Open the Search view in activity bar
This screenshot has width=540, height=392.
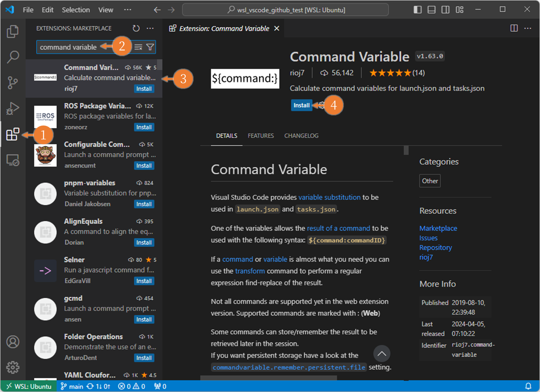click(13, 57)
